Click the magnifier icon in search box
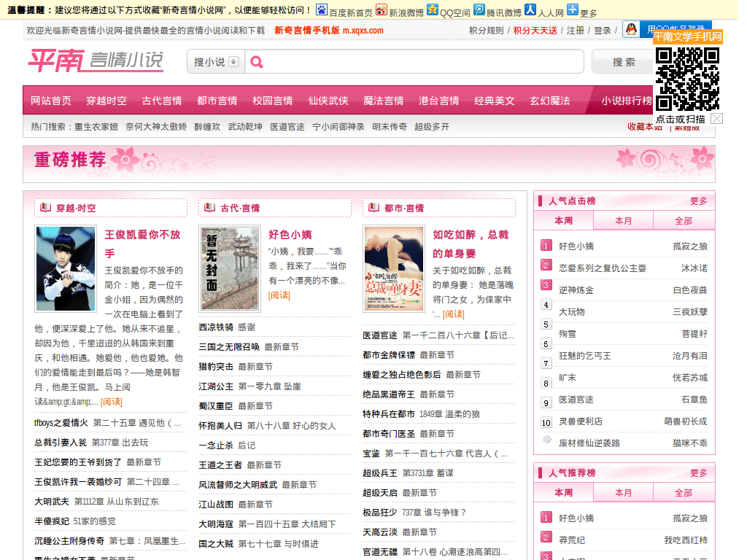This screenshot has width=747, height=560. pyautogui.click(x=257, y=62)
